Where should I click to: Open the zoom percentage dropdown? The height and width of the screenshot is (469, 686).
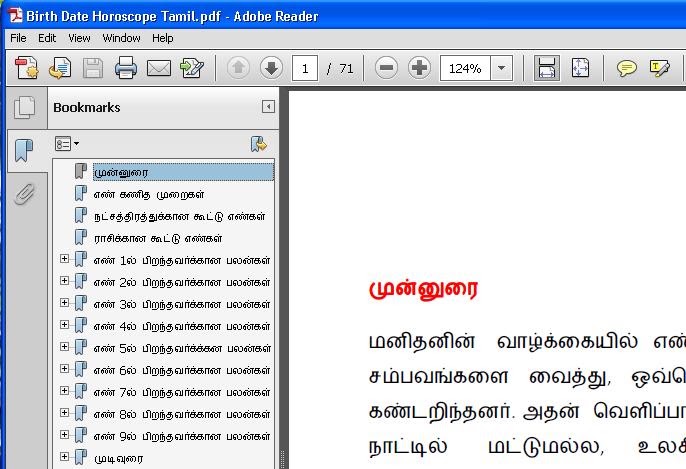coord(501,68)
